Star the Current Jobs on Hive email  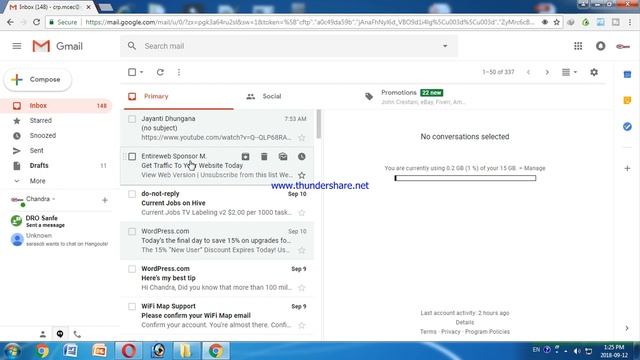[x=302, y=213]
